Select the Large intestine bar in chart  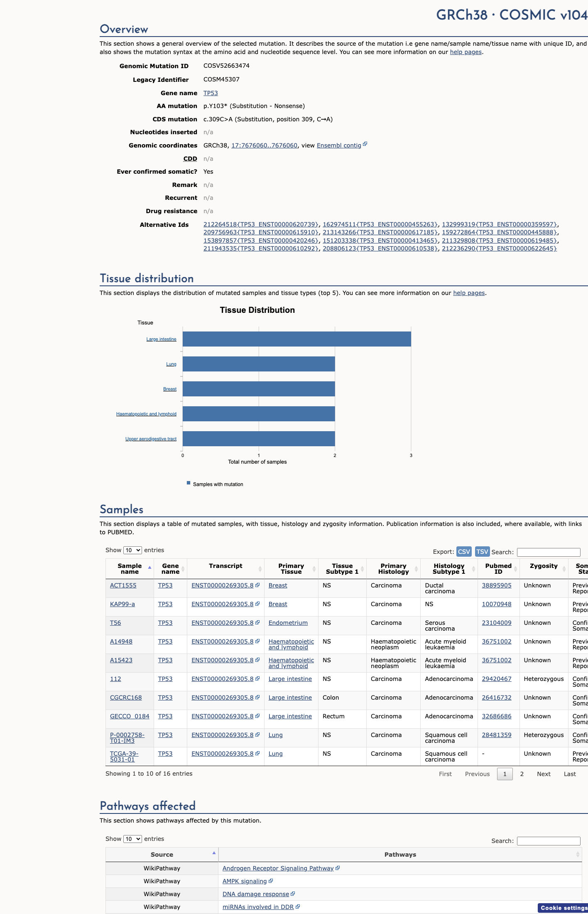coord(297,339)
